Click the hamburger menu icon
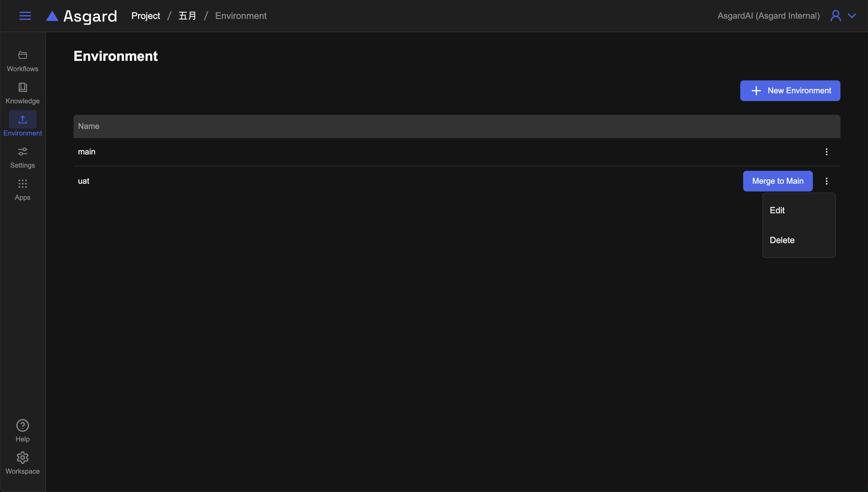The width and height of the screenshot is (868, 492). click(25, 16)
